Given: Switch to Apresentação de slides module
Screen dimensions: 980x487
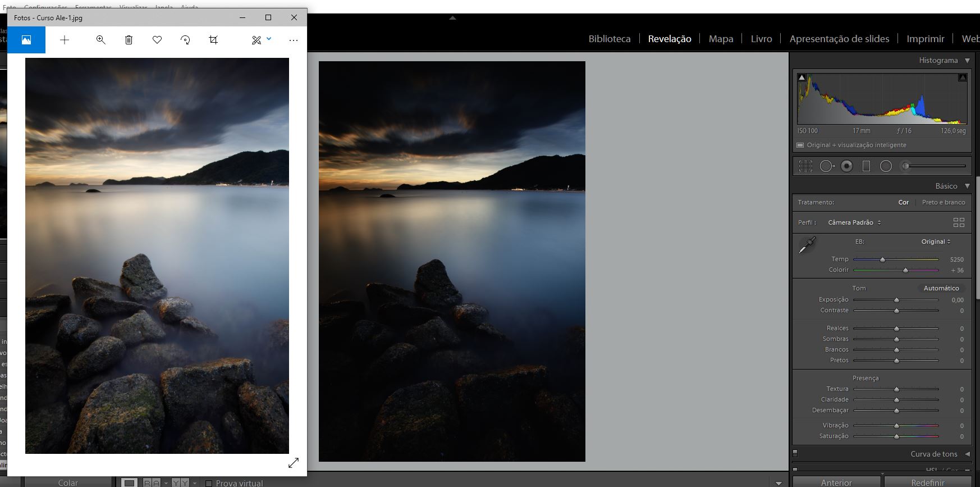Looking at the screenshot, I should (839, 39).
